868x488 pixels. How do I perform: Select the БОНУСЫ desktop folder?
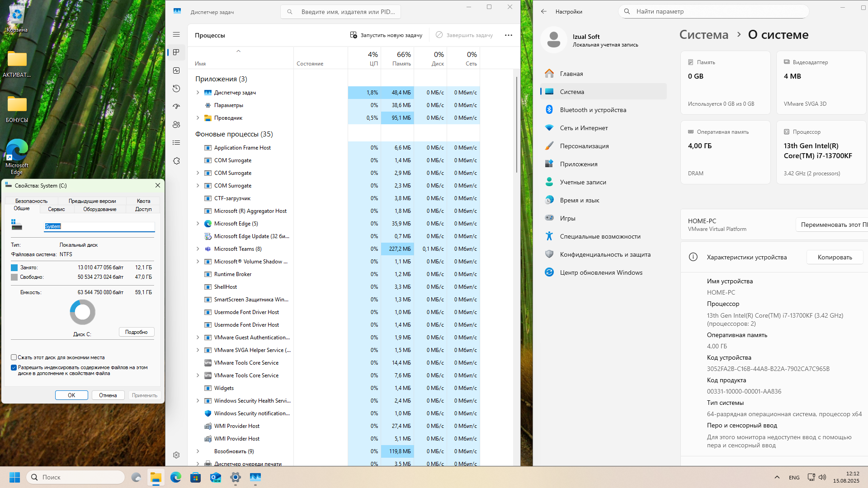[x=17, y=109]
